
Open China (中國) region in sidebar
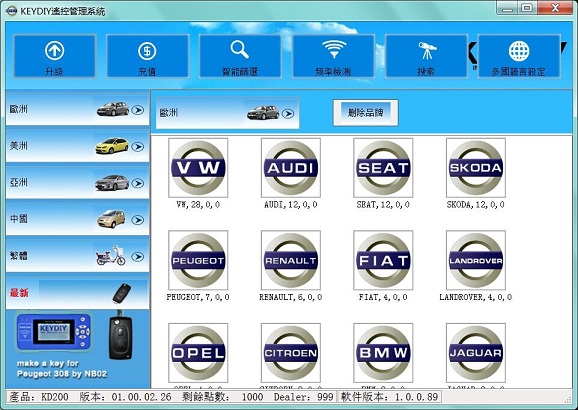(x=77, y=219)
